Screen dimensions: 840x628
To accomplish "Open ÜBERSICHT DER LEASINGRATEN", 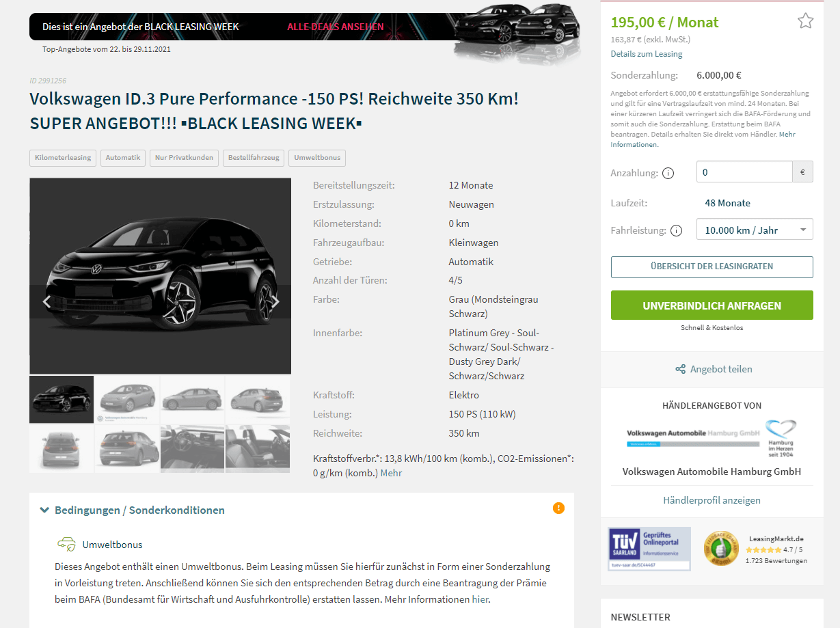I will (x=712, y=267).
